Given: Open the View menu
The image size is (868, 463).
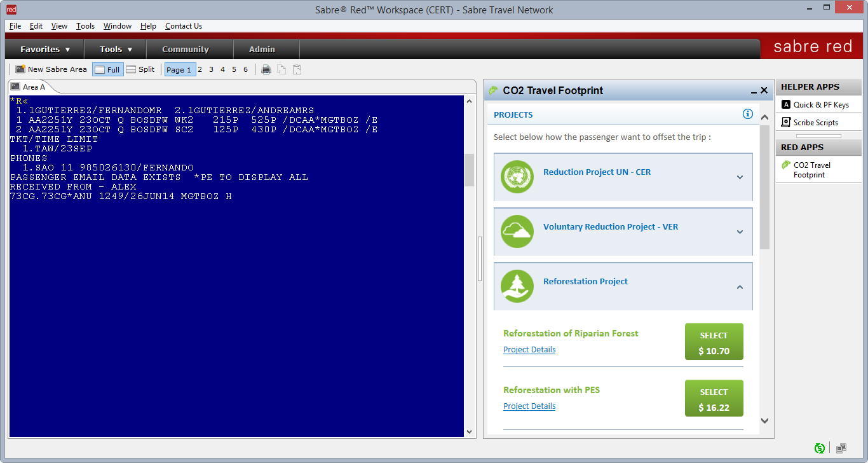Looking at the screenshot, I should click(x=59, y=26).
